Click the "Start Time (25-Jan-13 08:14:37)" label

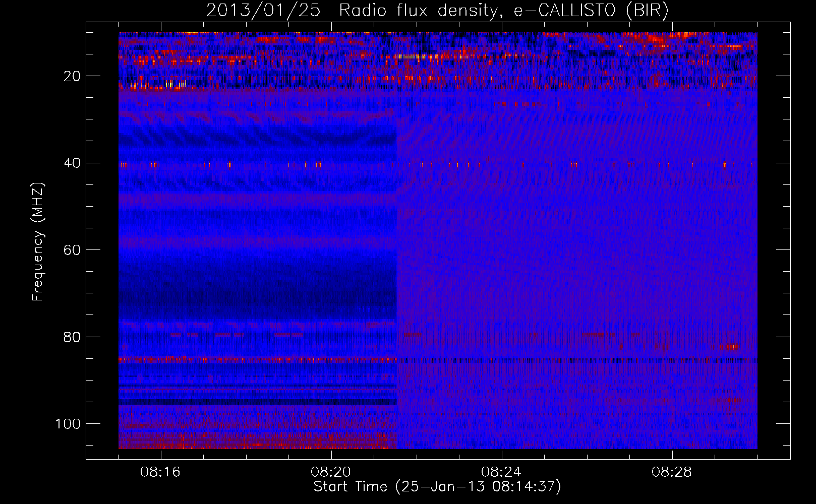click(x=437, y=487)
